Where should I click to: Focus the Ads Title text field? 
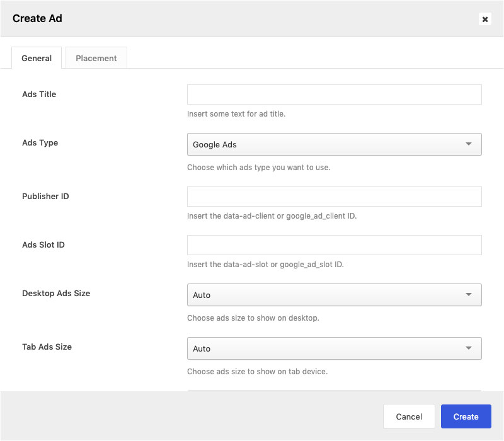tap(334, 94)
